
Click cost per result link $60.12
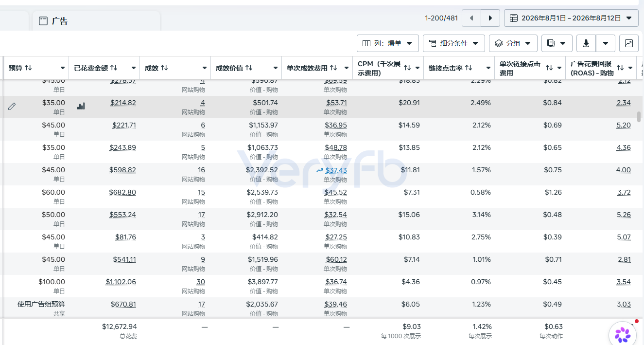336,259
